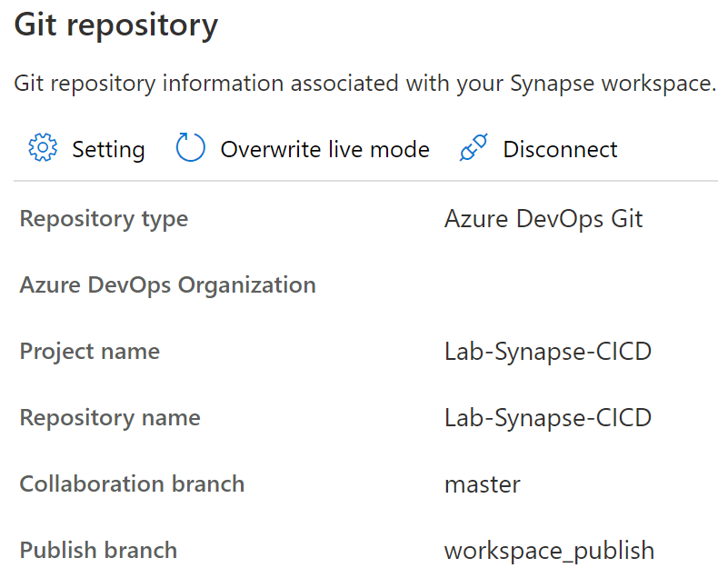Click the Setting gear icon
The image size is (718, 588).
coord(43,148)
